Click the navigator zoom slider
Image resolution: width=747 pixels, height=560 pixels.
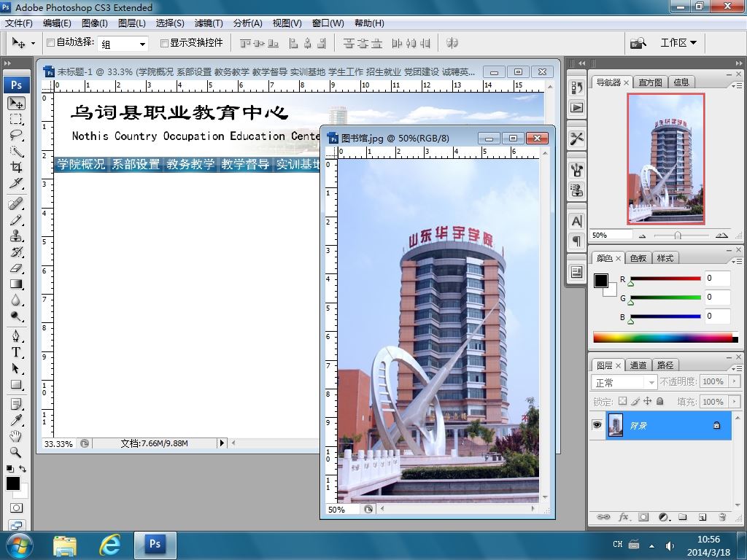[x=678, y=236]
